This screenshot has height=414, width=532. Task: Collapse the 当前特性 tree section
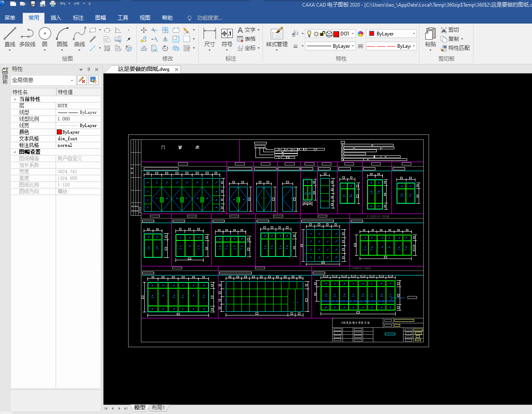[x=15, y=99]
